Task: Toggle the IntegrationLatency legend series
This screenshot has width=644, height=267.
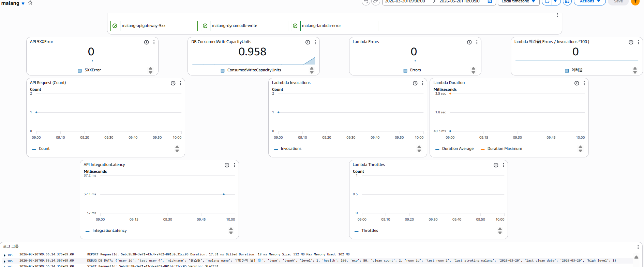Action: point(109,231)
